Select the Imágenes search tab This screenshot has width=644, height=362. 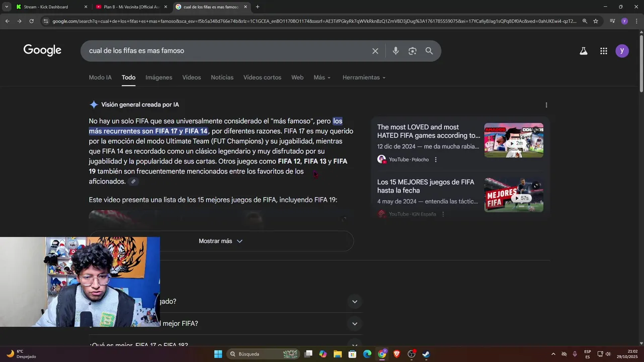point(159,77)
